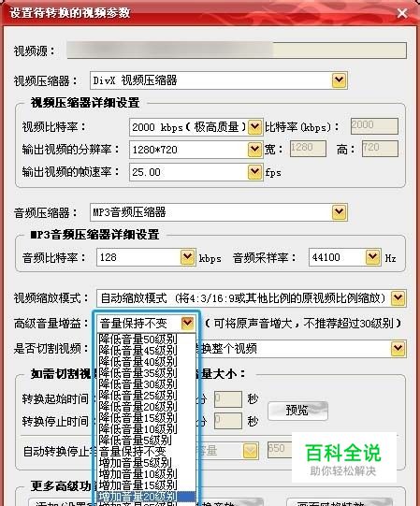Click the 转换停止时间 seconds field
This screenshot has height=506, width=420.
[228, 421]
